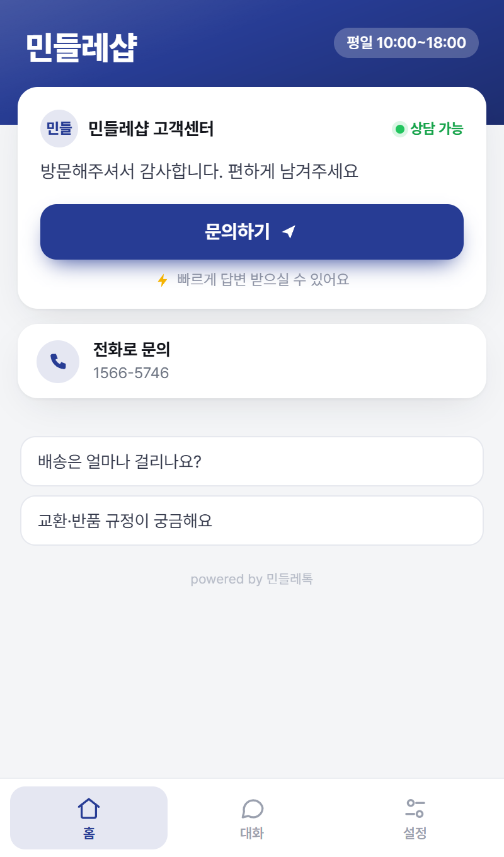Click the 평일 10:00~18:00 hours badge
The width and height of the screenshot is (504, 857).
click(406, 43)
